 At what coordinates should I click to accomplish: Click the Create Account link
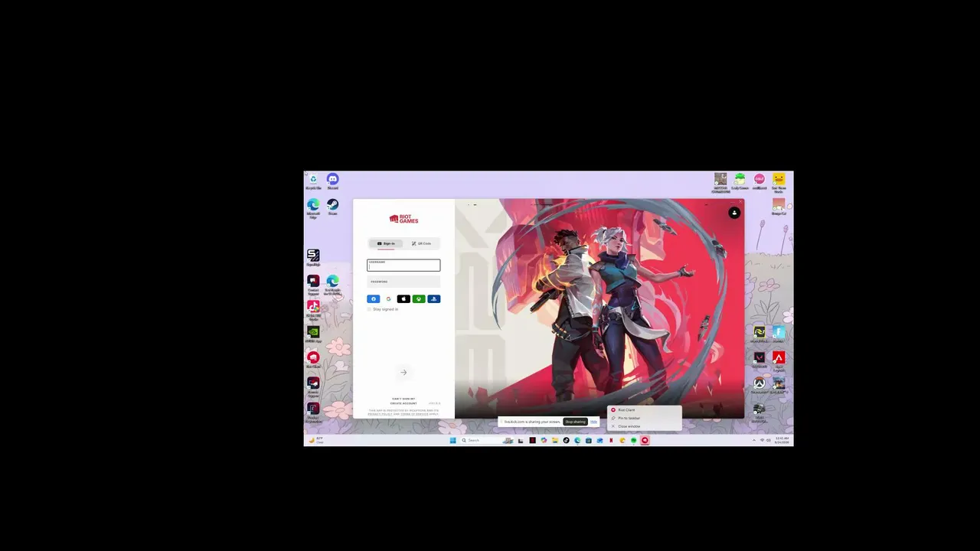pos(403,403)
